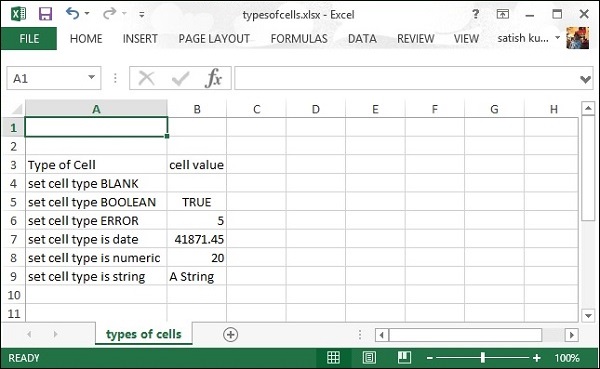The image size is (600, 369).
Task: Select the types of cells sheet tab
Action: click(x=143, y=334)
